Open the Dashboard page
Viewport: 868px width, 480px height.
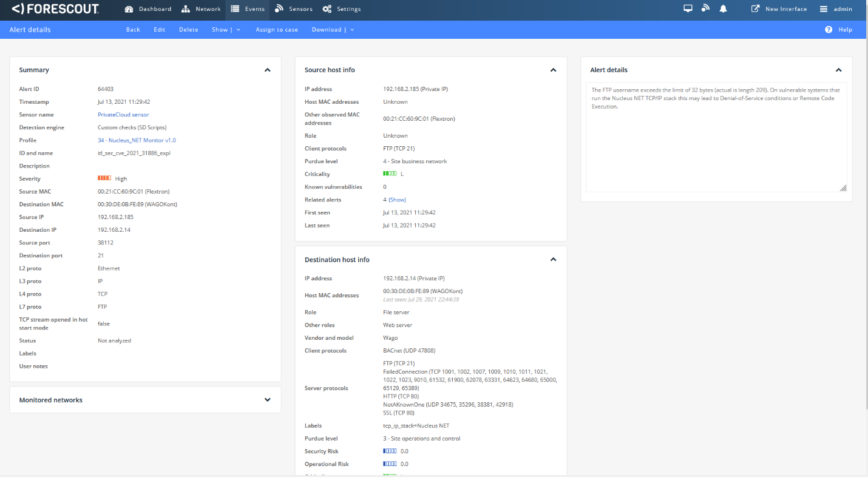148,9
